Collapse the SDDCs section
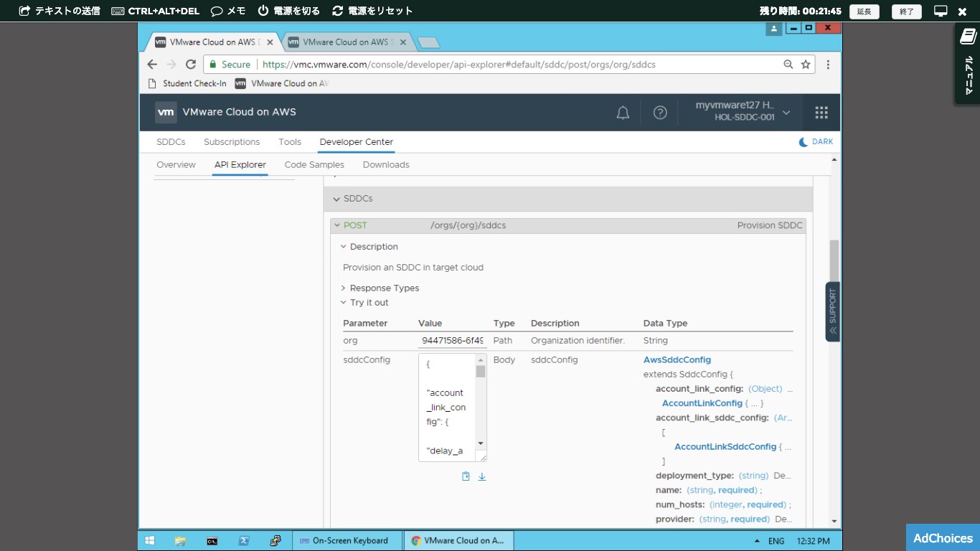Screen dimensions: 980x551 pos(336,199)
